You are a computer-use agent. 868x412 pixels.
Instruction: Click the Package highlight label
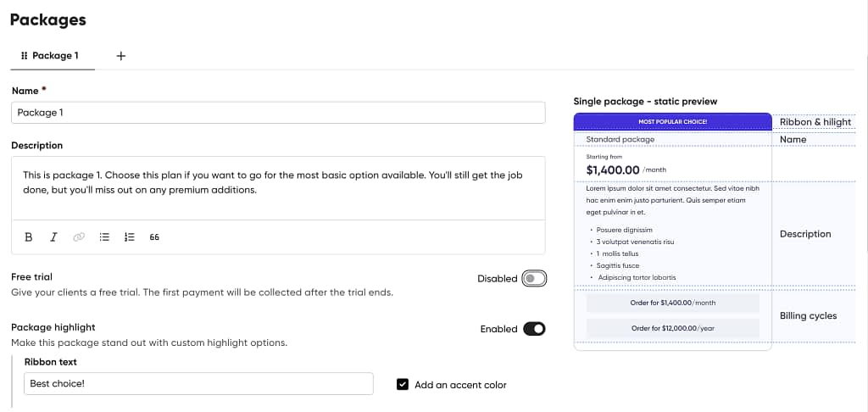(53, 327)
